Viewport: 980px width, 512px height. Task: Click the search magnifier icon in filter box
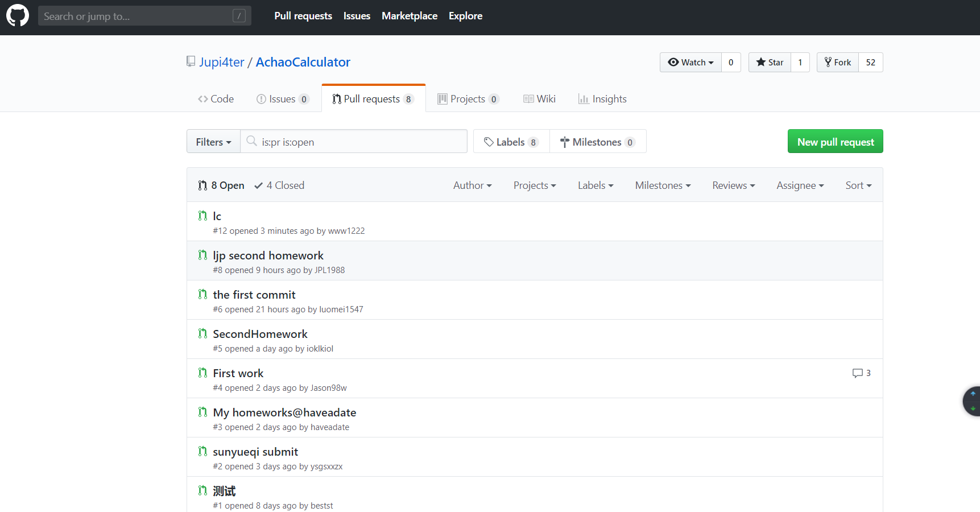(x=251, y=141)
